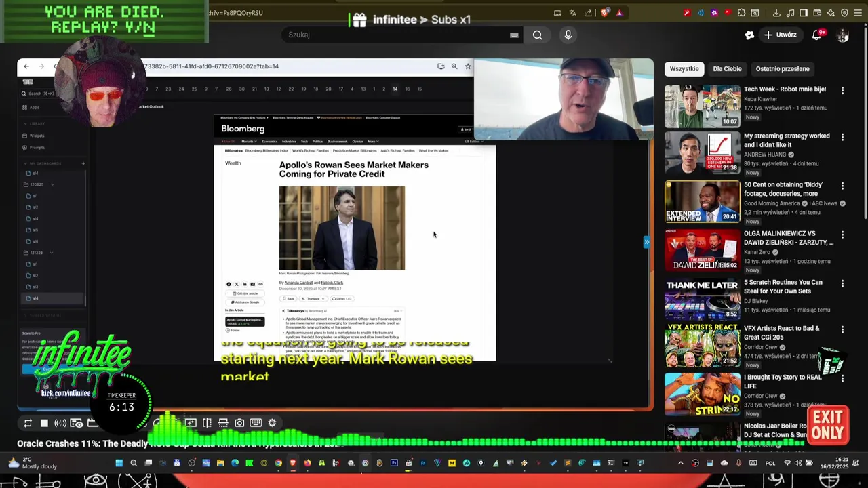This screenshot has width=868, height=488.
Task: Click the POL language indicator
Action: (x=770, y=464)
